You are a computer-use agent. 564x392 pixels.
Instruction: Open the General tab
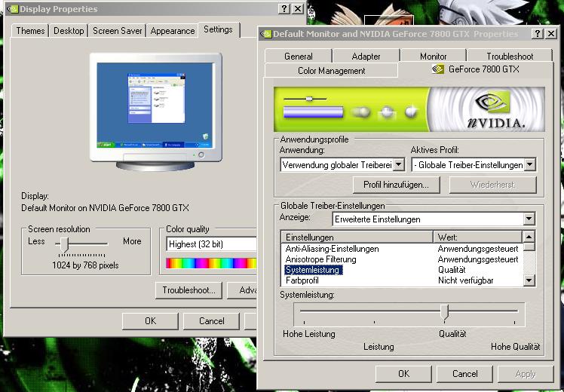pos(298,56)
